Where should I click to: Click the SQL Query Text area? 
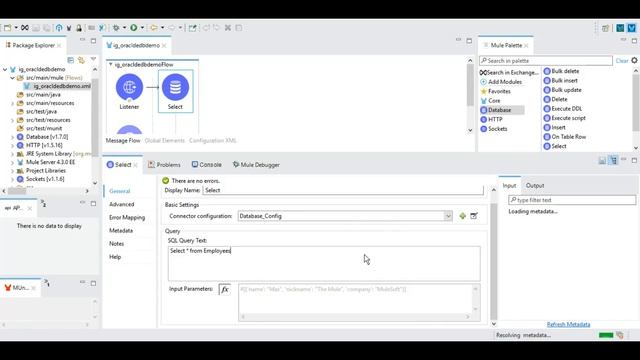click(324, 263)
